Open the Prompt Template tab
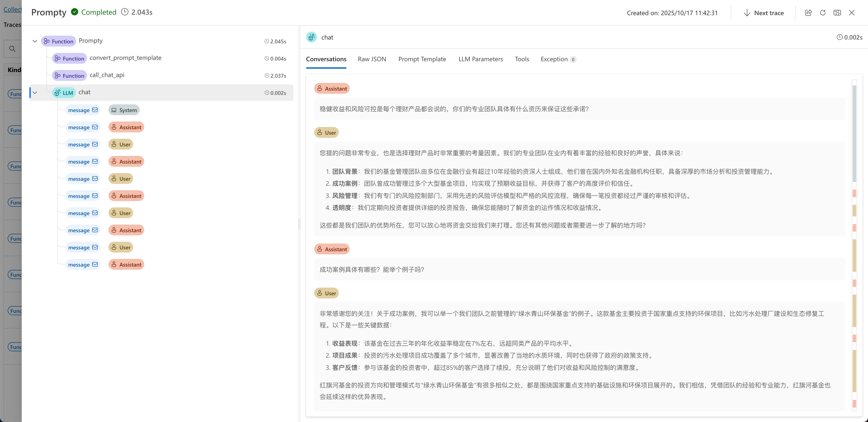 click(422, 59)
